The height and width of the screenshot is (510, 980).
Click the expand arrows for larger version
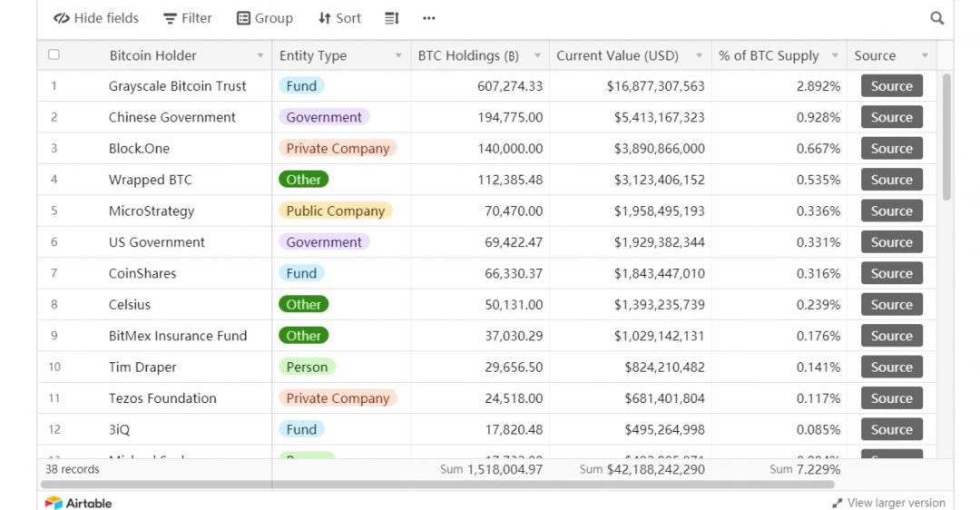pyautogui.click(x=837, y=503)
